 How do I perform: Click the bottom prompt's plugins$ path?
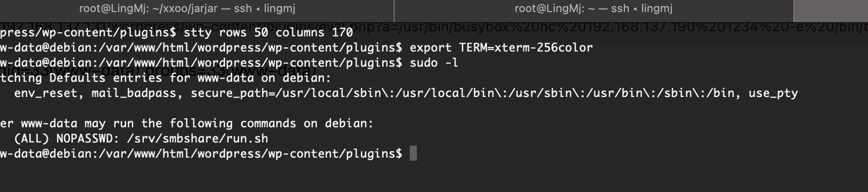click(374, 154)
